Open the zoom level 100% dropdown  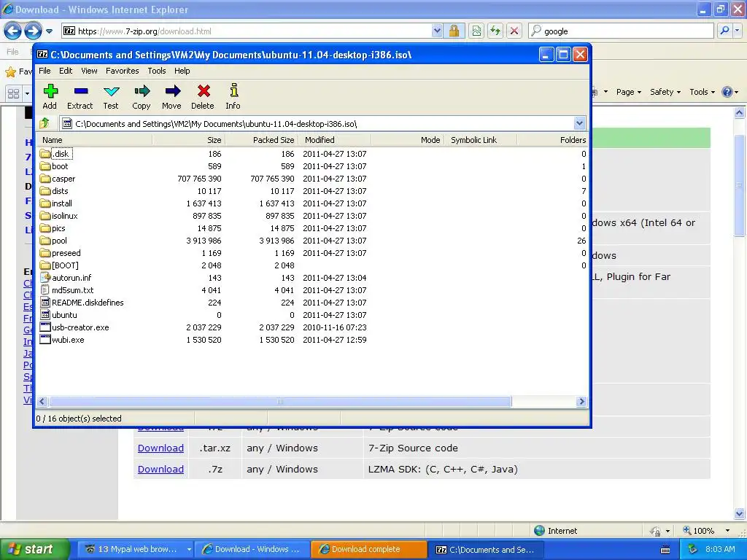[727, 531]
